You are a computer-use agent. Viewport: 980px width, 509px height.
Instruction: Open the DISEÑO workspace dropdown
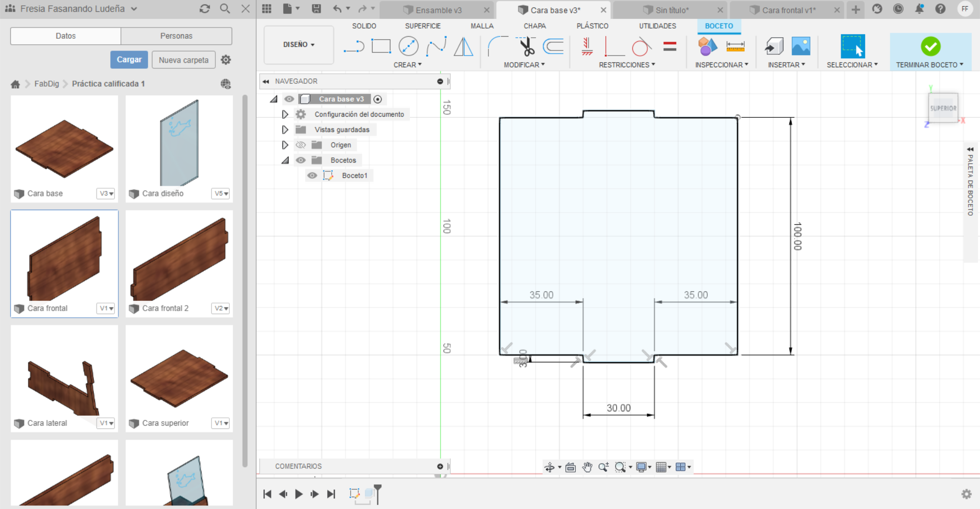click(299, 45)
